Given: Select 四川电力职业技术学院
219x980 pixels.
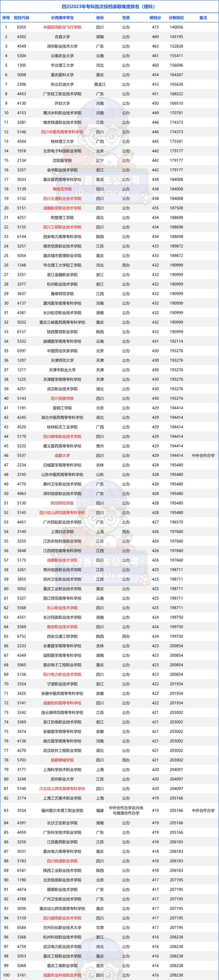Looking at the screenshot, I should coord(62,674).
